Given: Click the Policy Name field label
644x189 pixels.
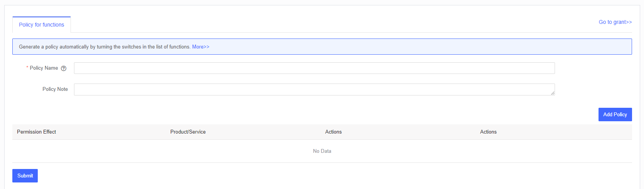Looking at the screenshot, I should click(x=44, y=68).
